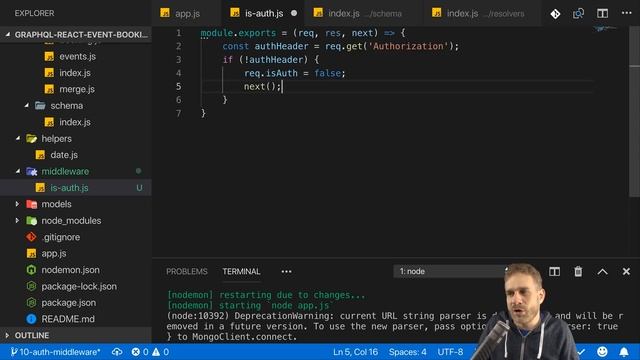Split the terminal with the split icon
Image resolution: width=640 pixels, height=360 pixels.
[x=554, y=271]
